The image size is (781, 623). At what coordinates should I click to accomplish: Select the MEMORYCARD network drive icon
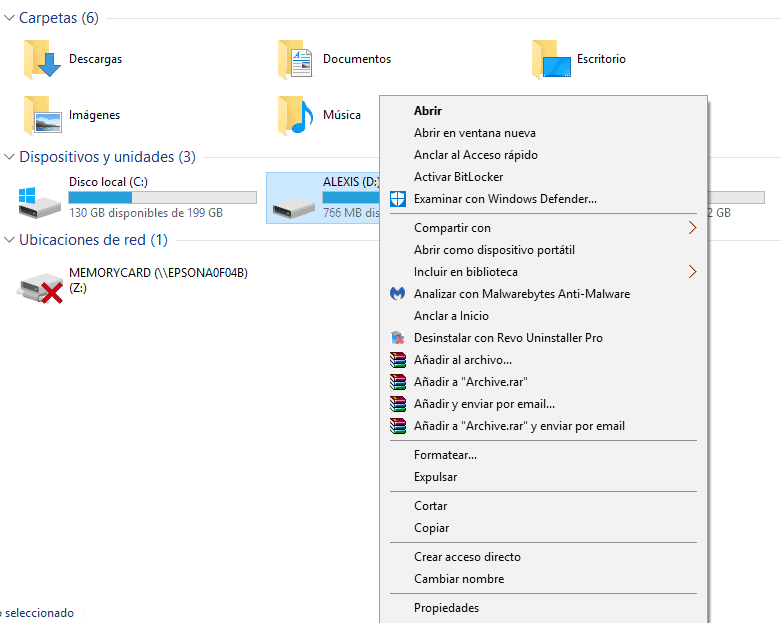(x=40, y=286)
